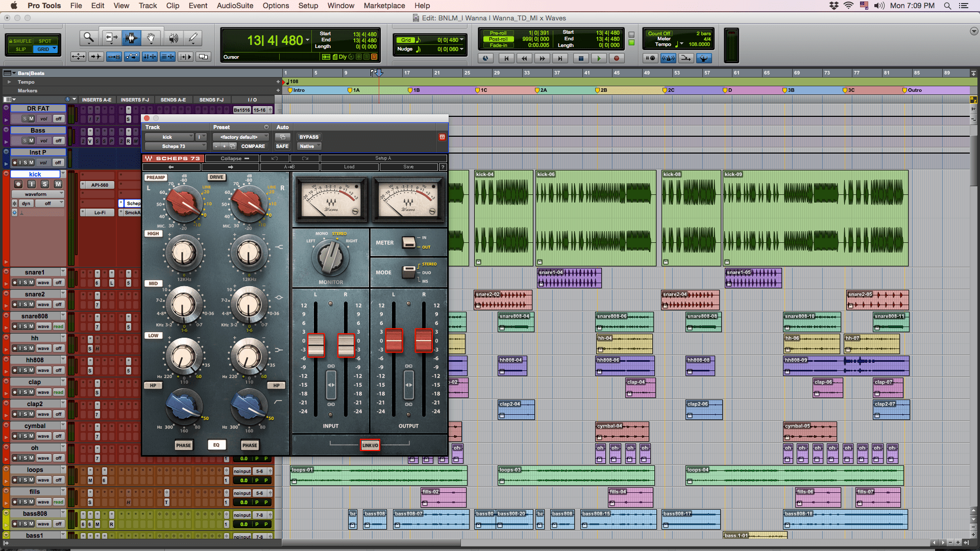Open the Setup menu
The height and width of the screenshot is (551, 980).
point(308,6)
